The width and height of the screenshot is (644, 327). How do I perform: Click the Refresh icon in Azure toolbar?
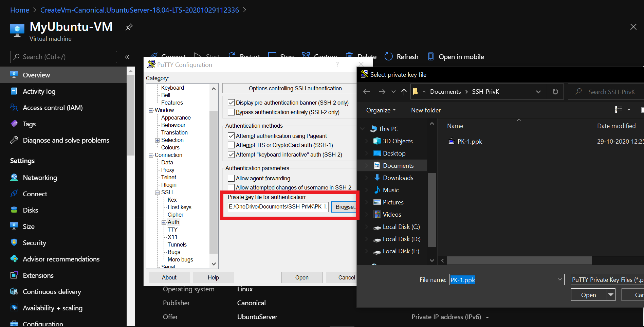389,56
